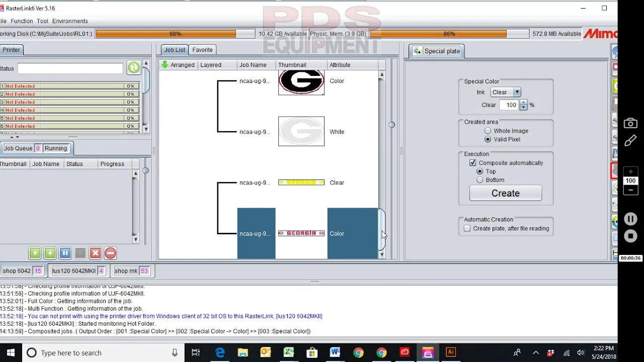
Task: Click the Windows search box
Action: 103,352
